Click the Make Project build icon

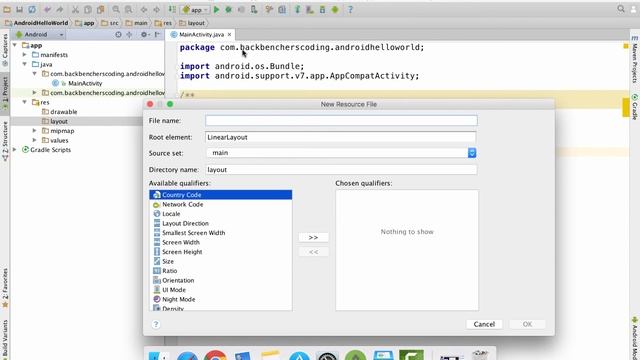pos(172,9)
